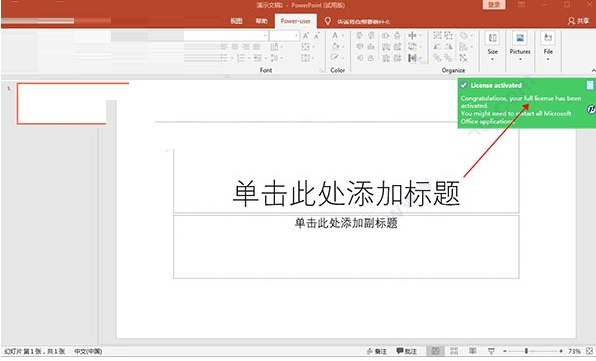
Task: Click the fill color bucket icon
Action: pos(335,46)
